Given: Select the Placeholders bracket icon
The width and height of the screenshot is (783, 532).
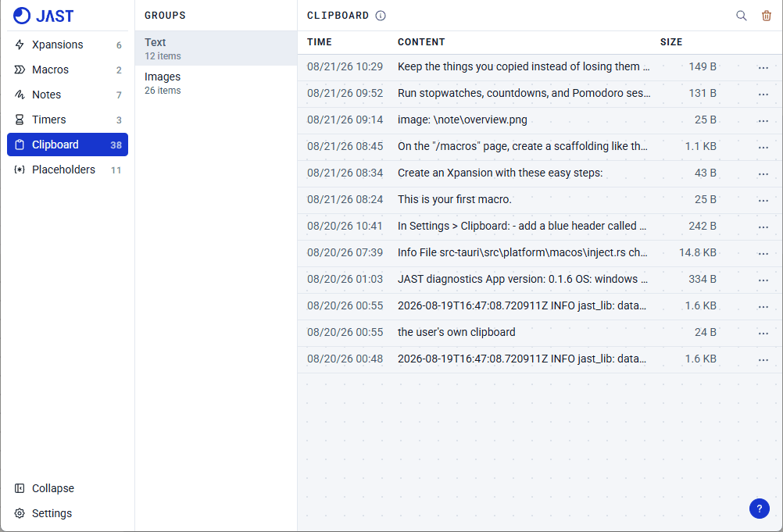Looking at the screenshot, I should click(x=20, y=170).
